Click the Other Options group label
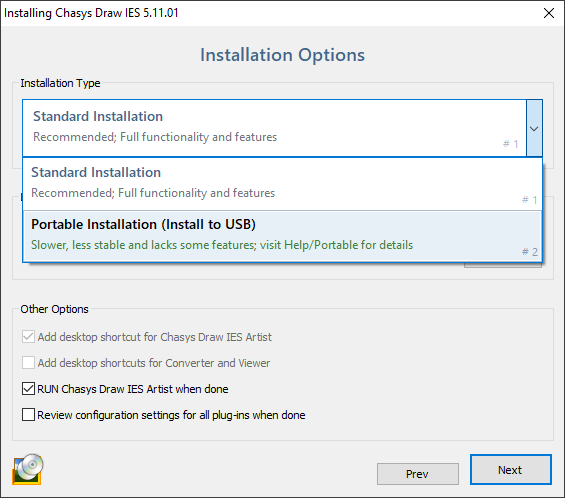565x498 pixels. (54, 309)
